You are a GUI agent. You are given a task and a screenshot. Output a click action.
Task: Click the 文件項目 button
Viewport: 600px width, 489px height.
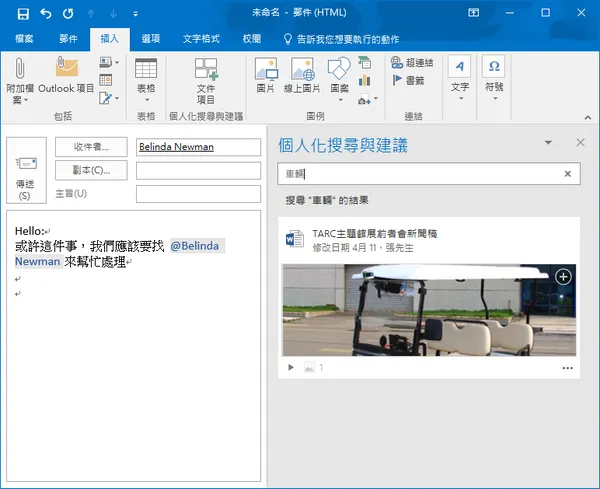coord(206,81)
